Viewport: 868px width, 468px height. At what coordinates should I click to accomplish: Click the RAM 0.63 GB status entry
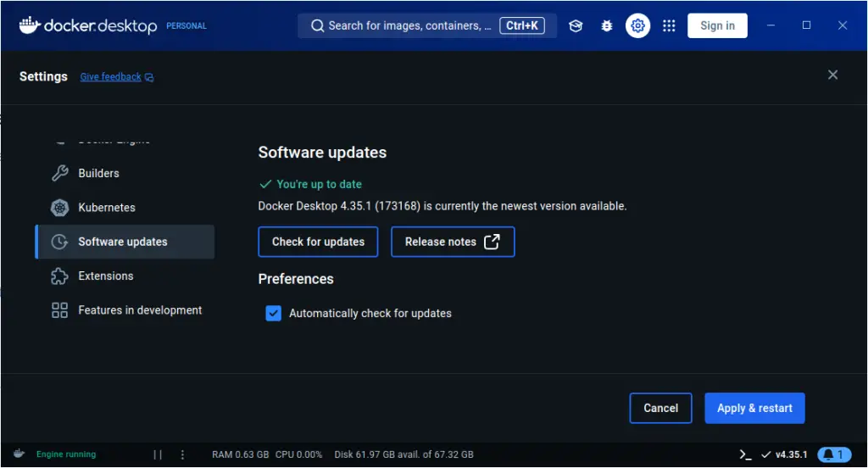[240, 454]
